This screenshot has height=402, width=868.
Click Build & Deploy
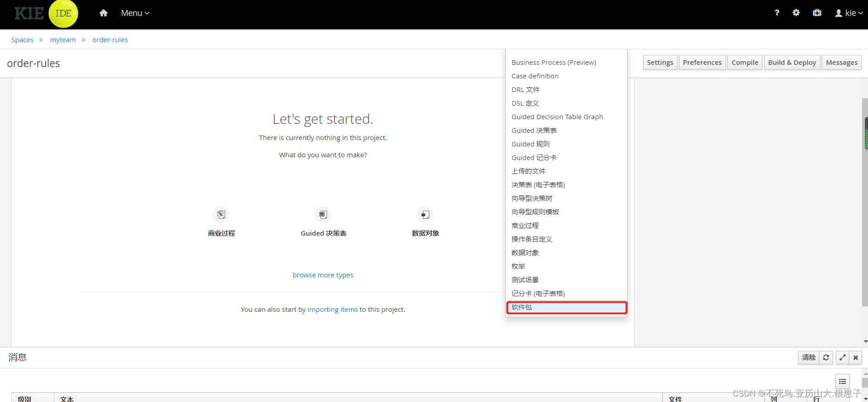(x=792, y=63)
